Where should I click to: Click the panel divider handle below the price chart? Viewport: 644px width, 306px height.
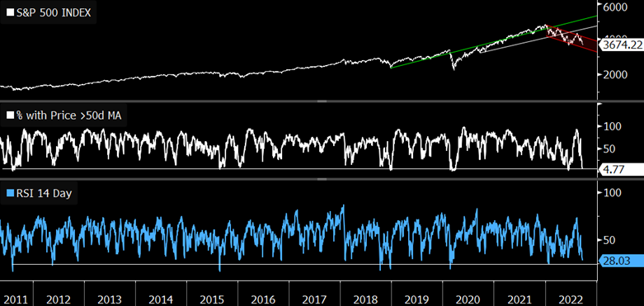[322, 101]
